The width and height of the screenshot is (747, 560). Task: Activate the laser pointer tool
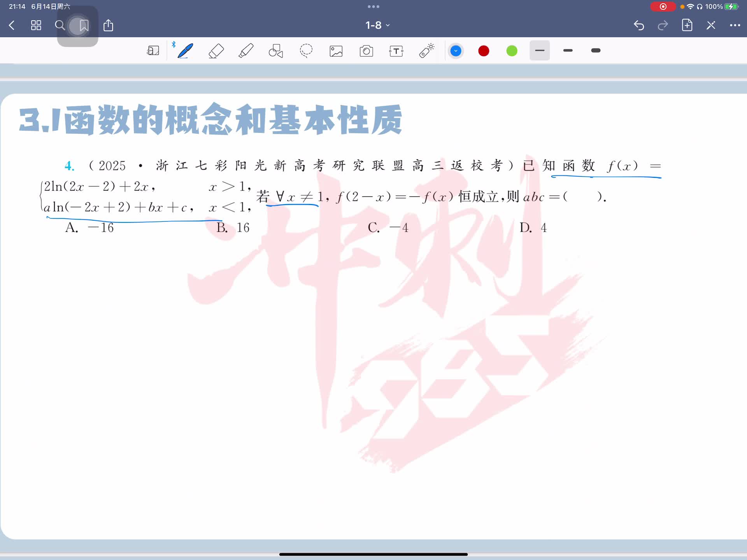pyautogui.click(x=426, y=51)
